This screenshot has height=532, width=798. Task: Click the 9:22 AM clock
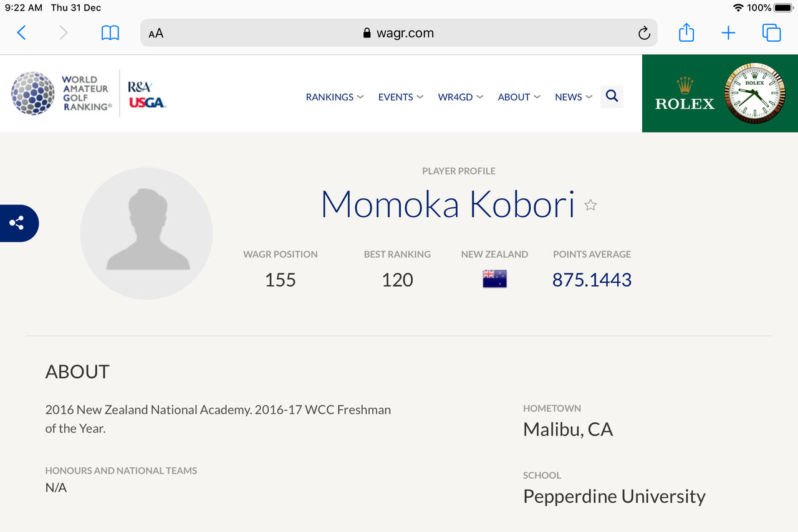(x=24, y=7)
